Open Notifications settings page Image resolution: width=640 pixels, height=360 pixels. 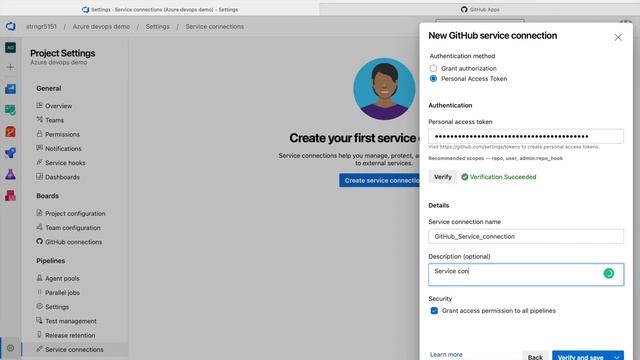coord(63,149)
